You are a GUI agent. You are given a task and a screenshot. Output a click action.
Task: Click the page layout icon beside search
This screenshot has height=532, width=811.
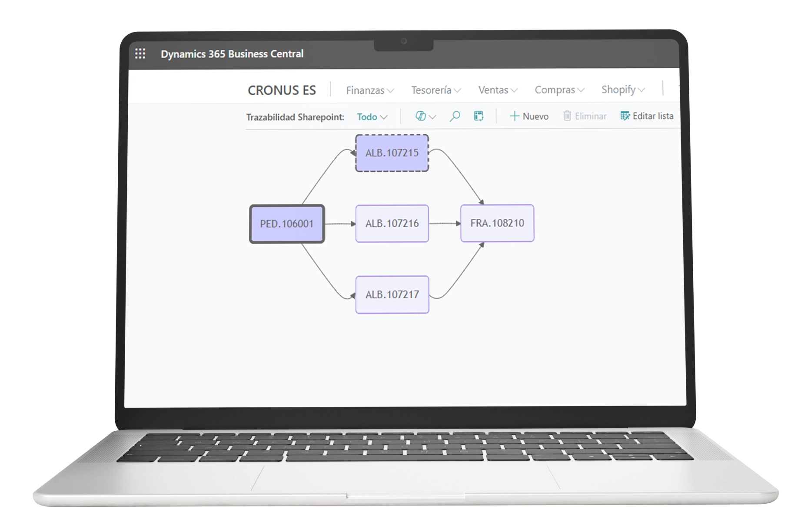coord(479,116)
